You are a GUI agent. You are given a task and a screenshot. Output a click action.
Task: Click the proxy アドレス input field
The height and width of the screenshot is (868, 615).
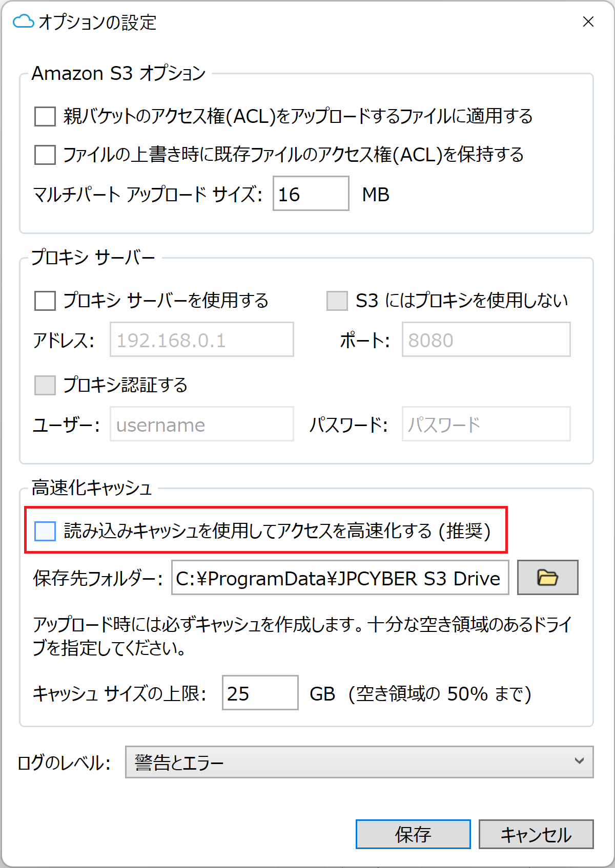pyautogui.click(x=201, y=340)
